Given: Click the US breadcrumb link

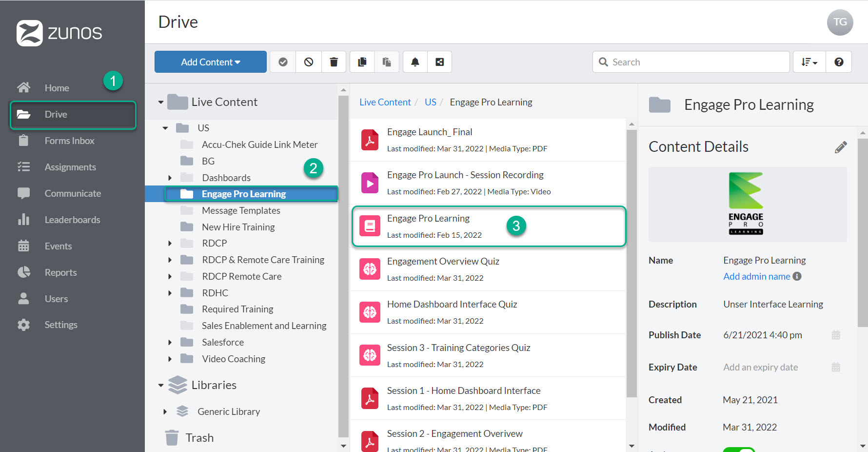Looking at the screenshot, I should click(431, 102).
